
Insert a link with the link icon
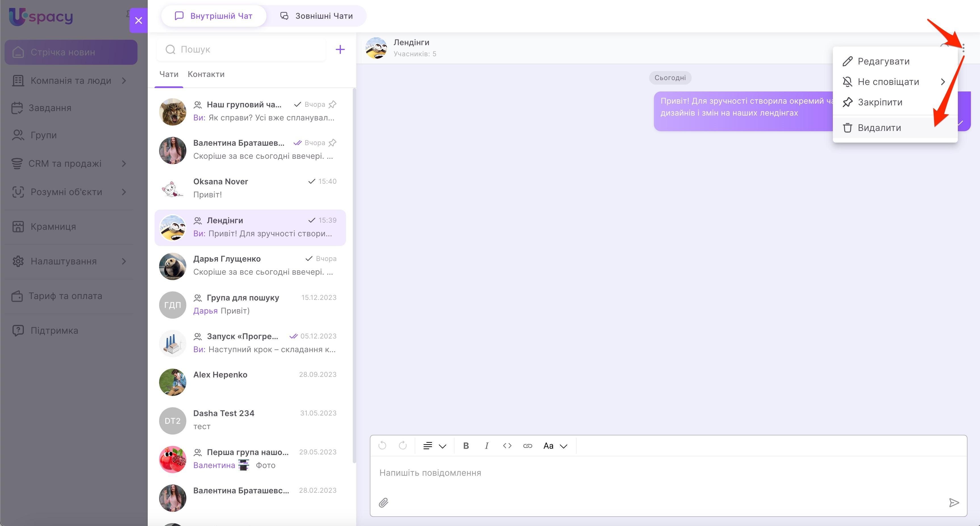(527, 446)
